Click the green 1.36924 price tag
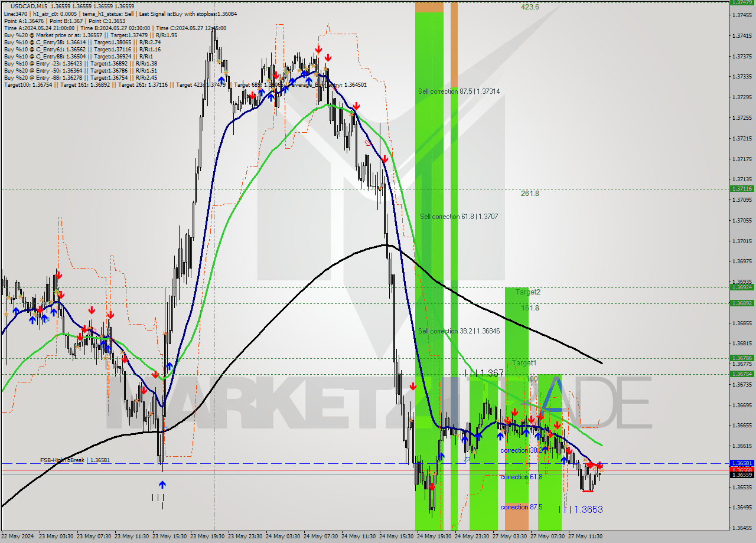756x543 pixels. click(741, 287)
